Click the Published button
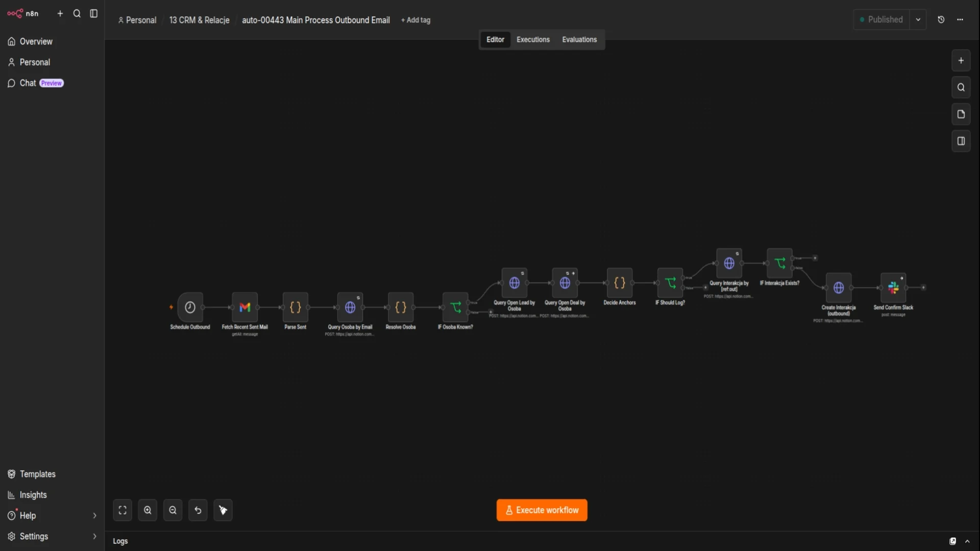This screenshot has width=980, height=551. coord(881,20)
